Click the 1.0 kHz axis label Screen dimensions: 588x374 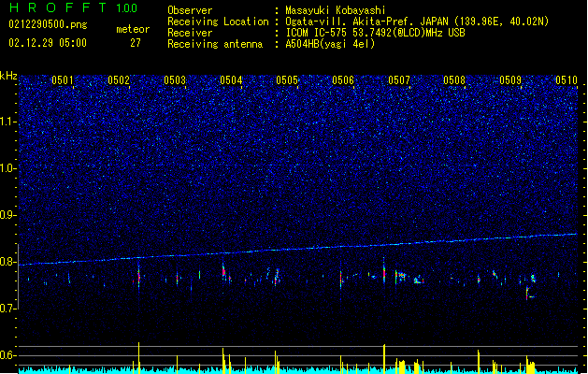click(x=8, y=168)
